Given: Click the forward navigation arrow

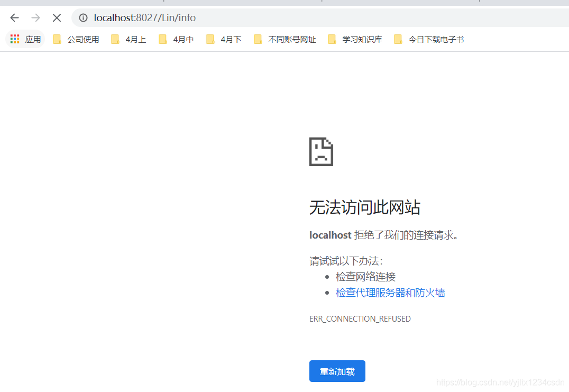Looking at the screenshot, I should point(35,17).
